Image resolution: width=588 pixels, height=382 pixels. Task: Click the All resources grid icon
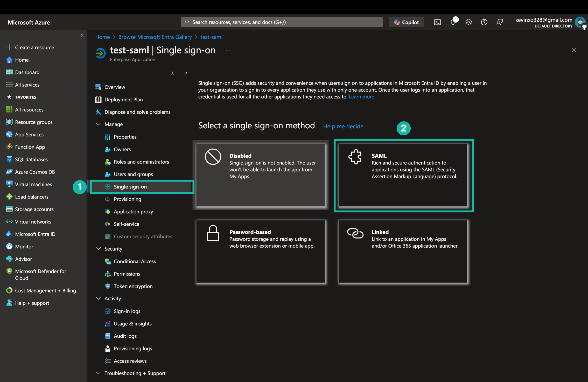point(9,109)
